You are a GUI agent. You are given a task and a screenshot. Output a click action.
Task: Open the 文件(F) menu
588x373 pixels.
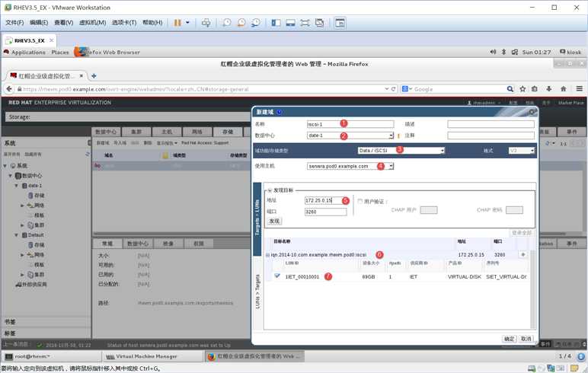[x=14, y=23]
